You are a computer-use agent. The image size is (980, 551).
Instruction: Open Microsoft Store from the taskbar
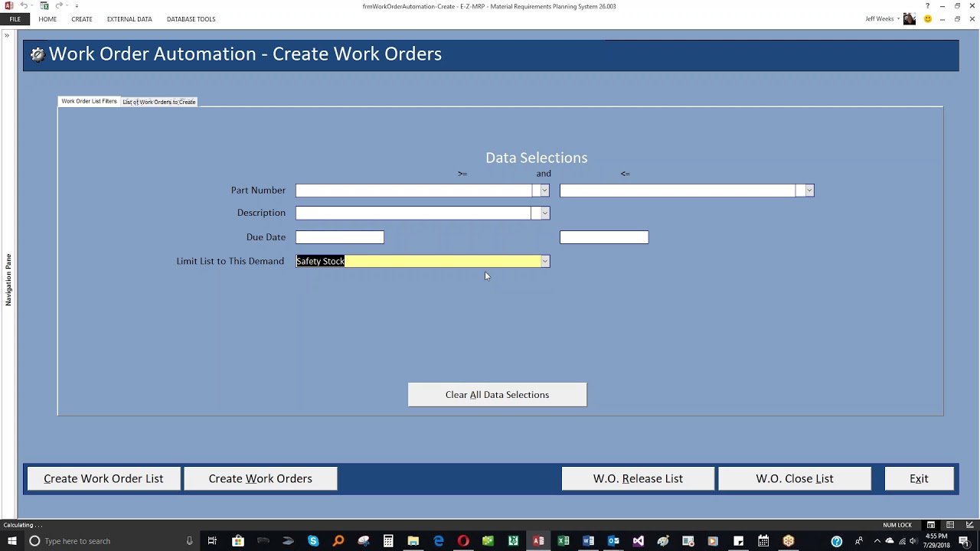[238, 541]
